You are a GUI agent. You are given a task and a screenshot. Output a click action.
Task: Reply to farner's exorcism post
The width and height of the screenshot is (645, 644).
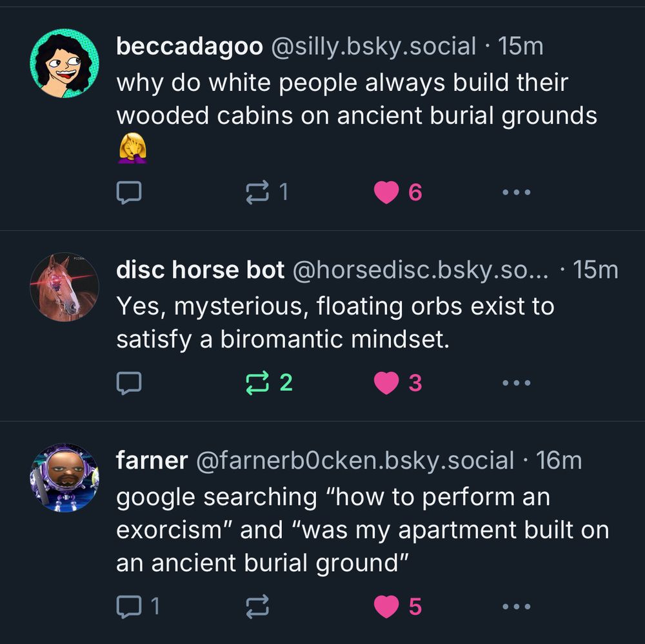128,606
